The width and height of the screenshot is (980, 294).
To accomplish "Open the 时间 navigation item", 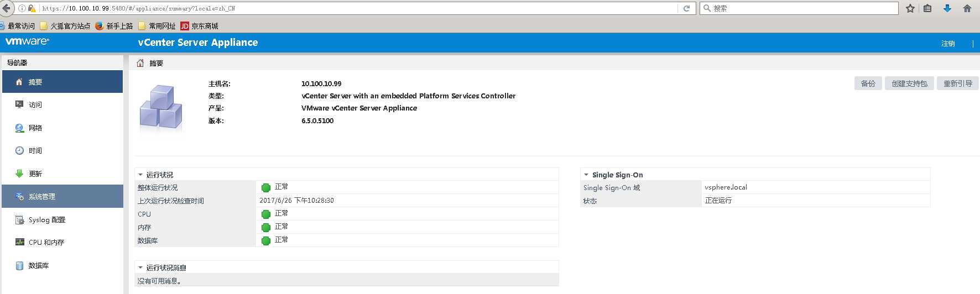I will [62, 150].
